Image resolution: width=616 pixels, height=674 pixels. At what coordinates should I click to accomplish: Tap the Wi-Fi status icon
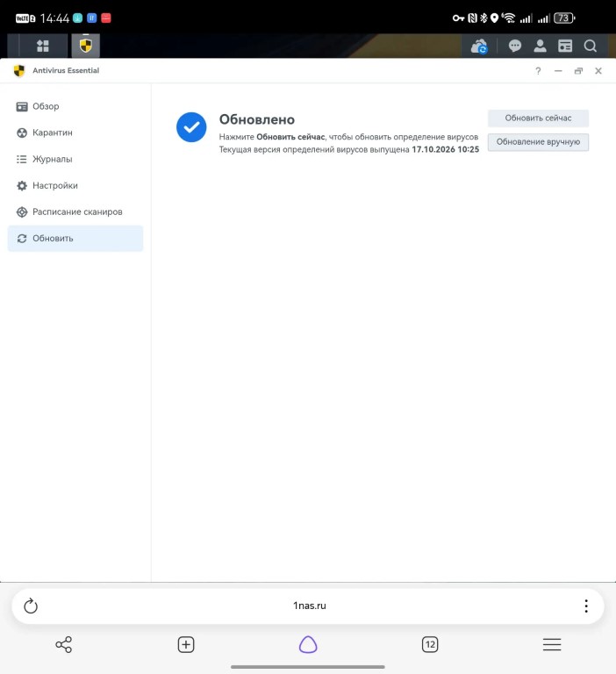(x=509, y=18)
